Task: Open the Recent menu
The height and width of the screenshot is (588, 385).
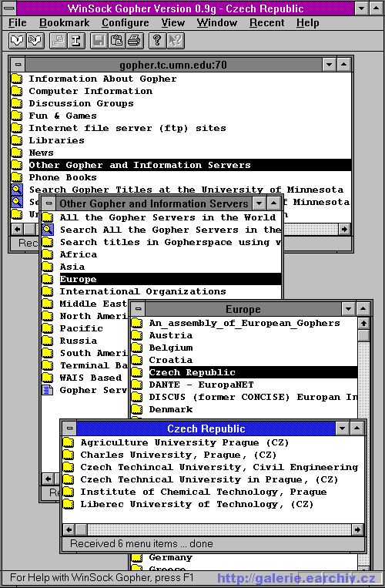Action: (x=267, y=22)
